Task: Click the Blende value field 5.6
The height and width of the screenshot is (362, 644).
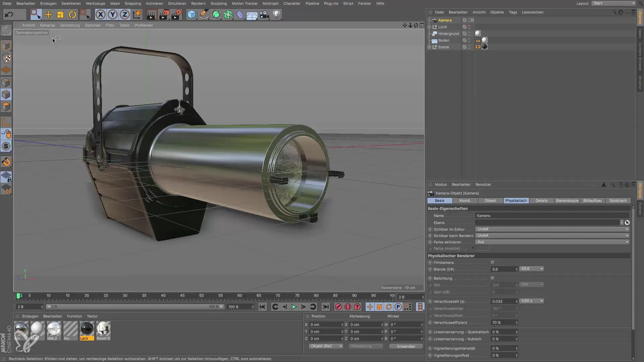Action: 504,269
